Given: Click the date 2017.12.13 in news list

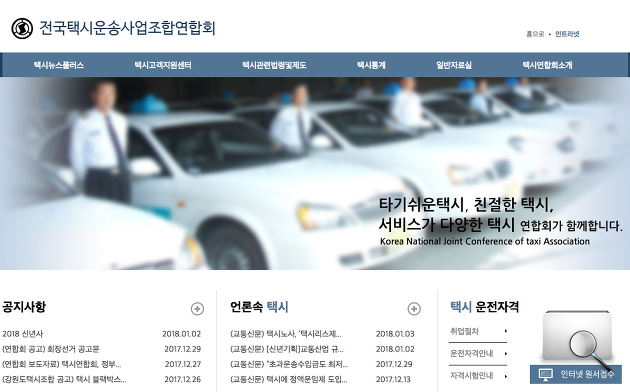Looking at the screenshot, I should [393, 379].
